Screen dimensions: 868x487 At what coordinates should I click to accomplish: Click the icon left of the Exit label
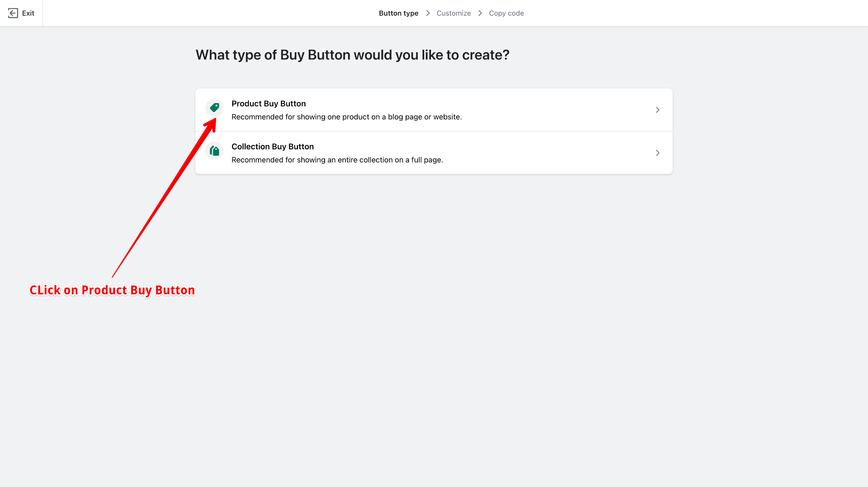[12, 13]
